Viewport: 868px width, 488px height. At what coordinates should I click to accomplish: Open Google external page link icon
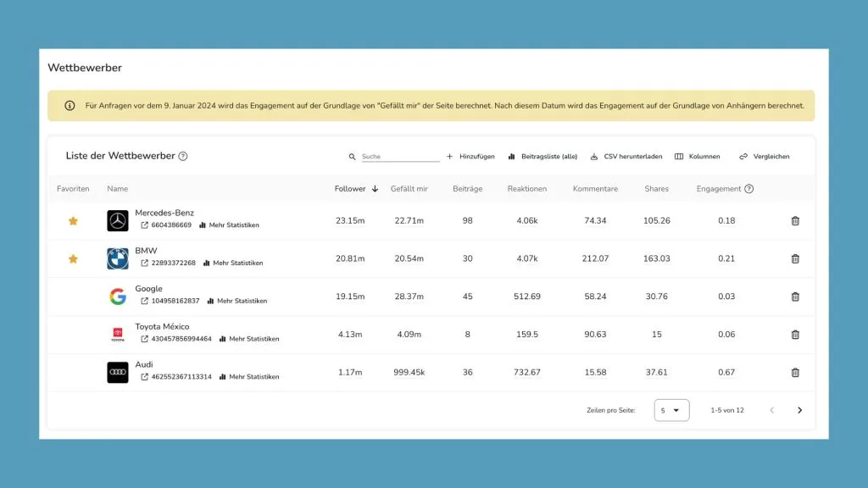click(x=144, y=301)
